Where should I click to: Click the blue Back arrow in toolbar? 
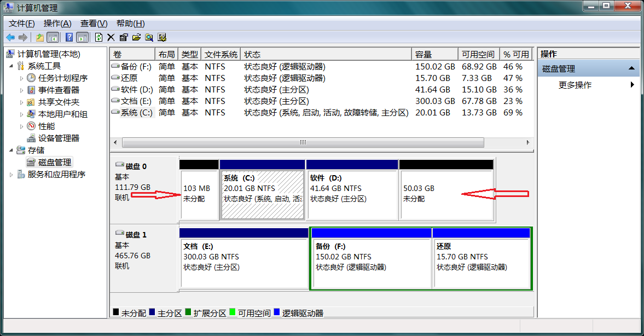click(10, 37)
